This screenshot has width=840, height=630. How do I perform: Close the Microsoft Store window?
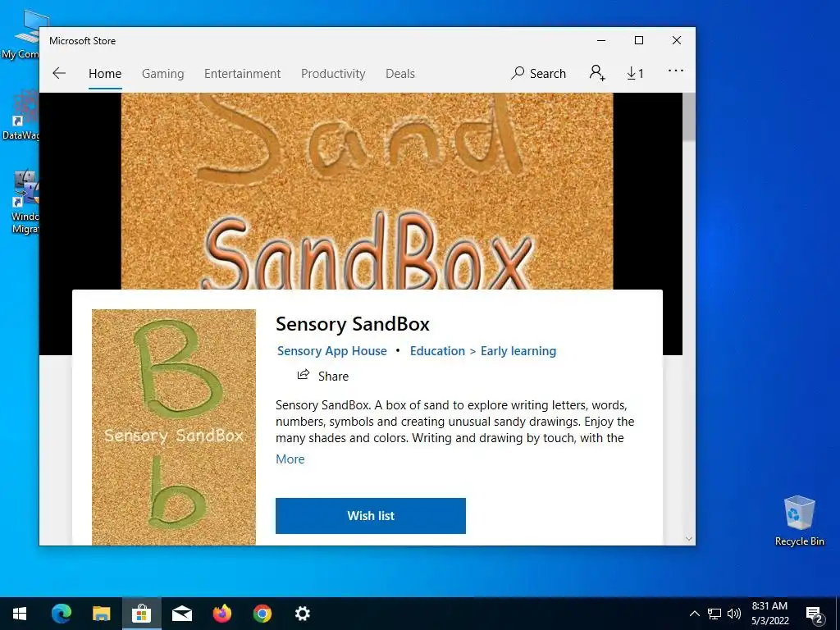677,41
